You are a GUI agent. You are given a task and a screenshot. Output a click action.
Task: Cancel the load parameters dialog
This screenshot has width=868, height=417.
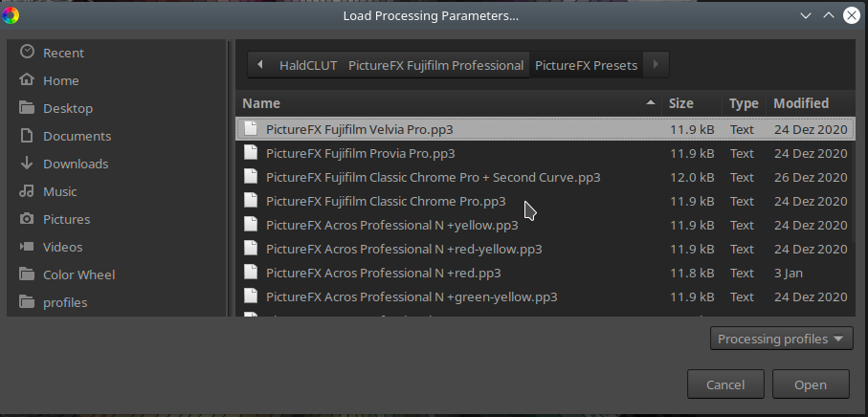pos(724,384)
